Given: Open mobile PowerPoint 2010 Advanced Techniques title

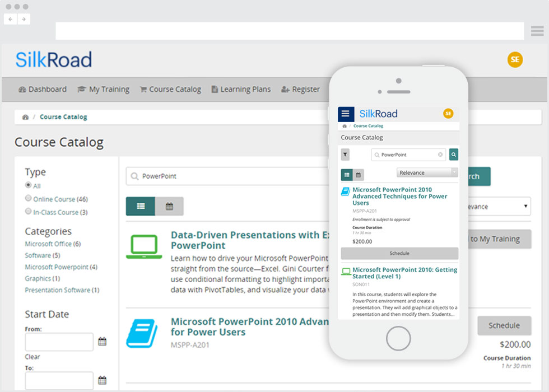Looking at the screenshot, I should coord(400,197).
